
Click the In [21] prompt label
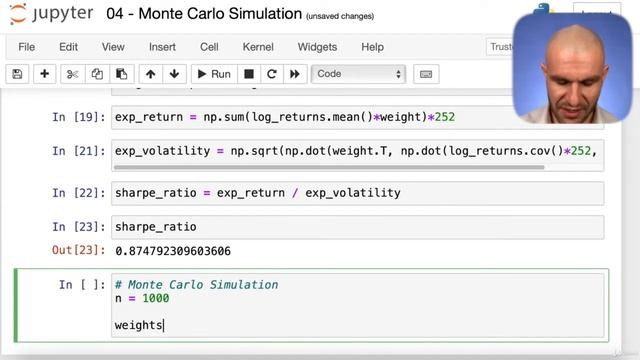[x=78, y=151]
